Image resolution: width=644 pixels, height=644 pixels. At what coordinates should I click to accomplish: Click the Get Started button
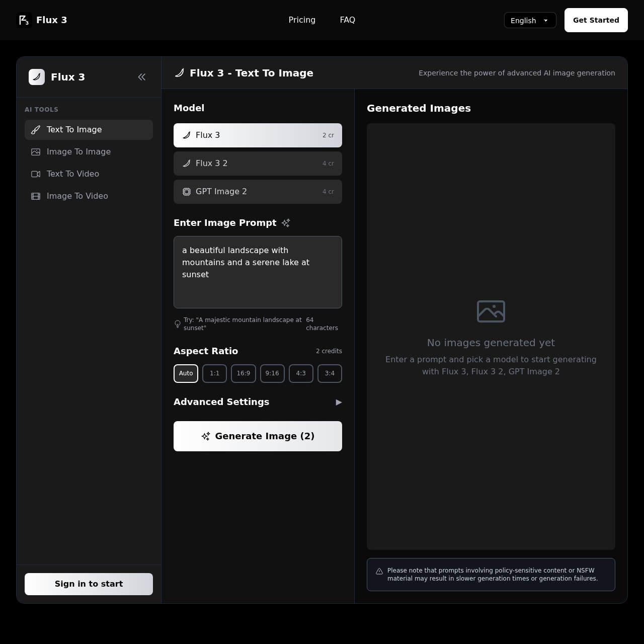pos(596,20)
